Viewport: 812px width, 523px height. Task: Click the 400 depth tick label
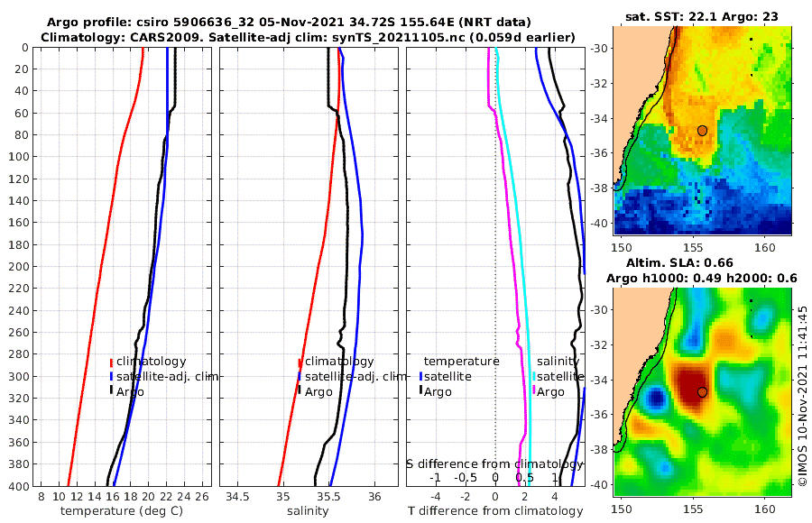point(19,487)
